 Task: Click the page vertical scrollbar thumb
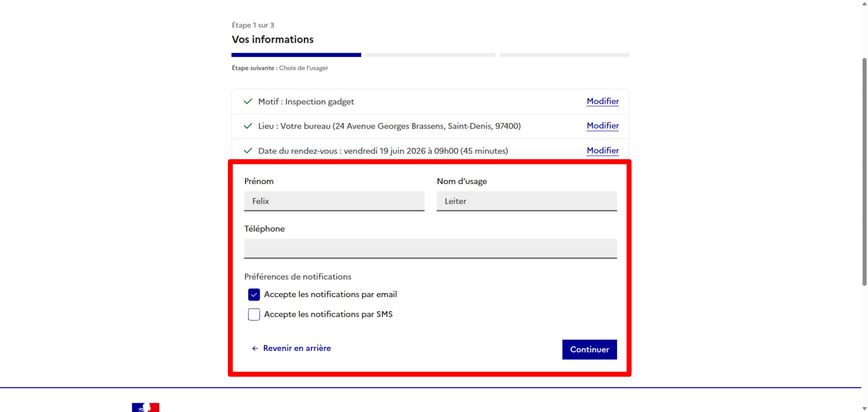[864, 171]
